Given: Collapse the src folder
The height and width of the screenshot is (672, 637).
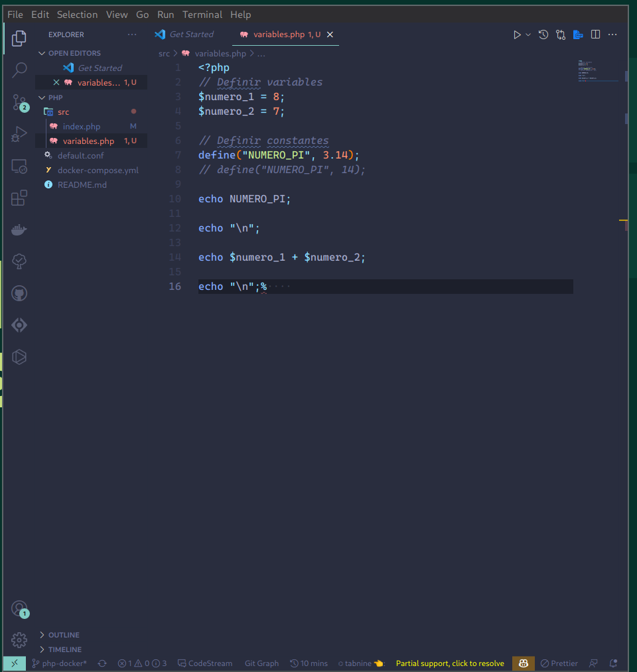Looking at the screenshot, I should [x=63, y=112].
